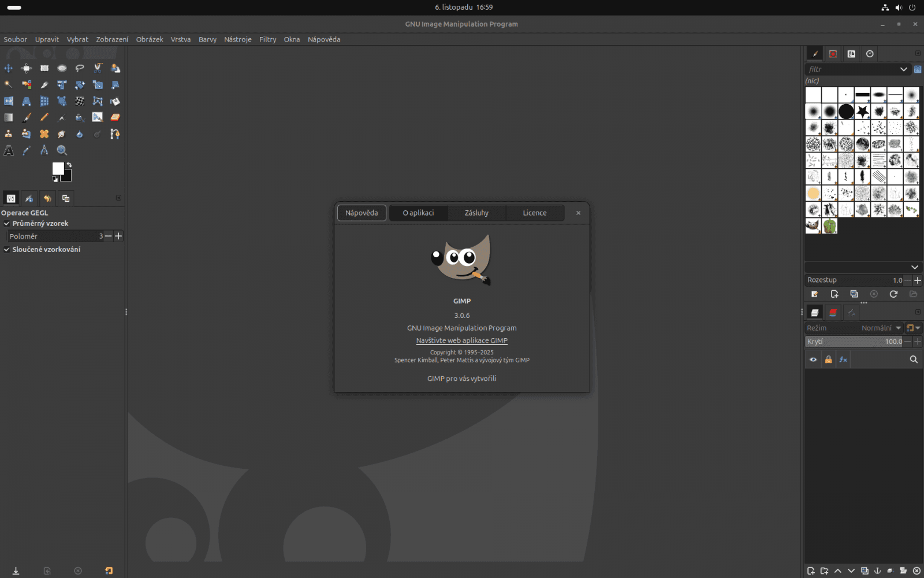Switch to the Zásluhy tab

[x=476, y=213]
